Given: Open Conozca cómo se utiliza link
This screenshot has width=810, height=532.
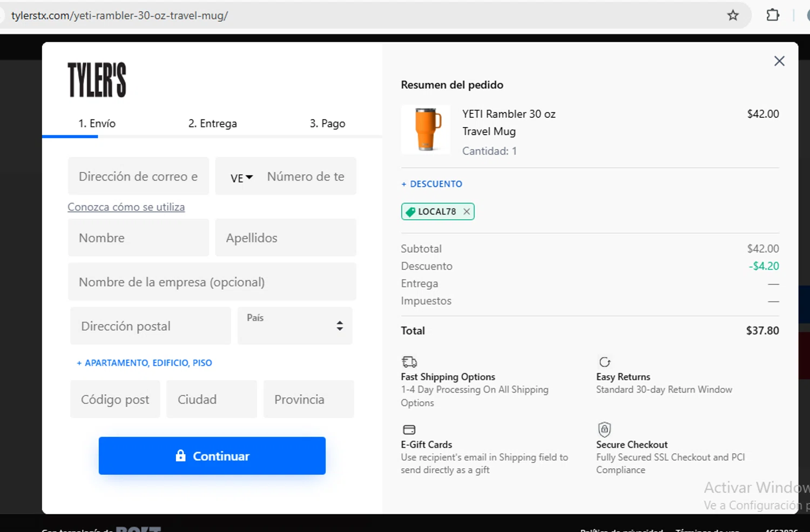Looking at the screenshot, I should [x=126, y=207].
